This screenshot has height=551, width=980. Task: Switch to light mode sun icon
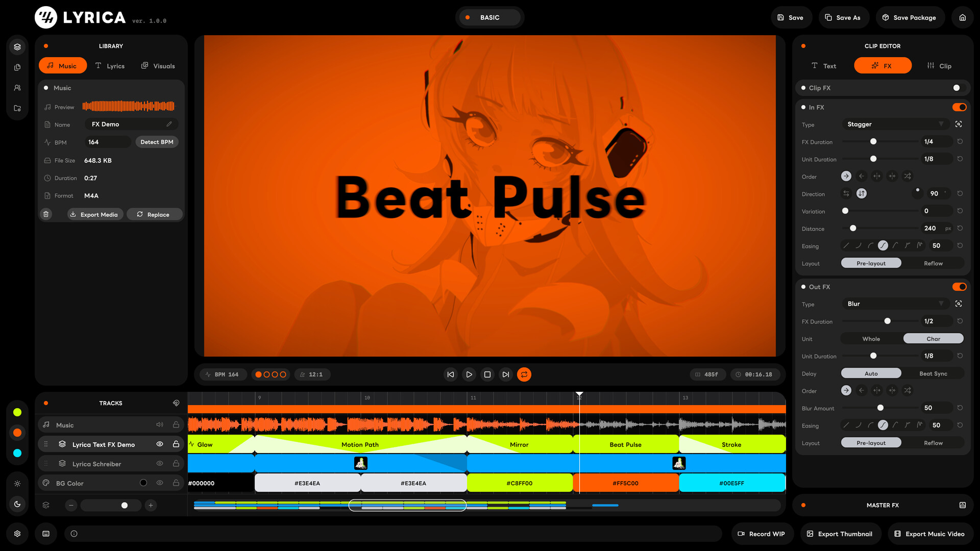tap(17, 484)
